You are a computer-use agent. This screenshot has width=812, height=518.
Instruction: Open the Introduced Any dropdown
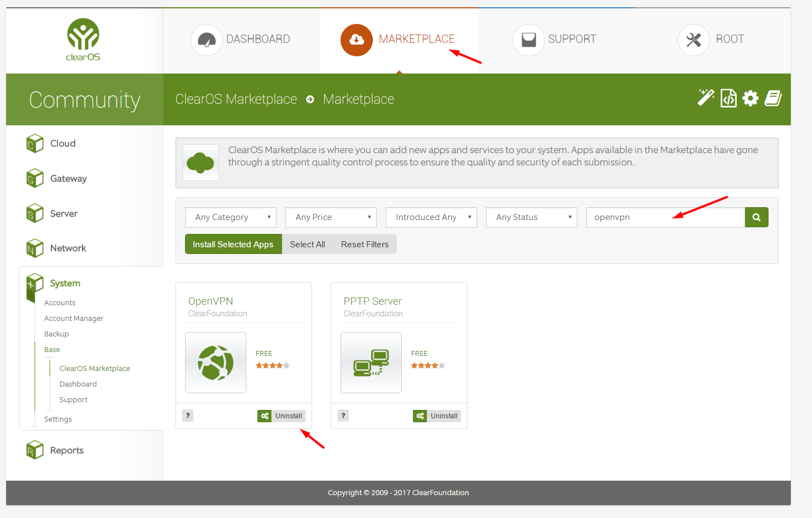431,217
